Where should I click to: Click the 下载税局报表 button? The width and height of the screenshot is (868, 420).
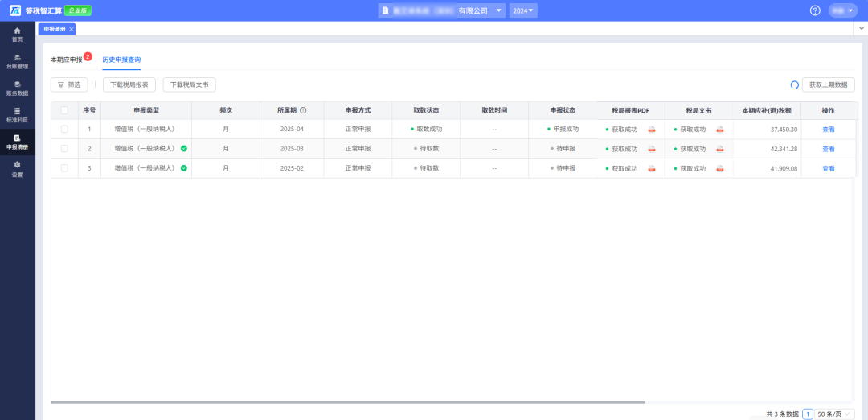click(129, 84)
